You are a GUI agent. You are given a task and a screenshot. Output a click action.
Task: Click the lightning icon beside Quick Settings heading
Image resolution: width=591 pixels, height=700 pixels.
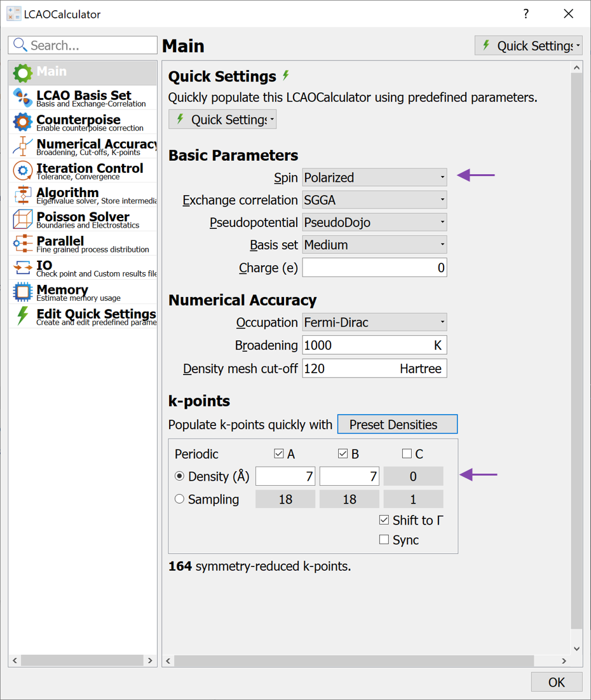pyautogui.click(x=286, y=76)
